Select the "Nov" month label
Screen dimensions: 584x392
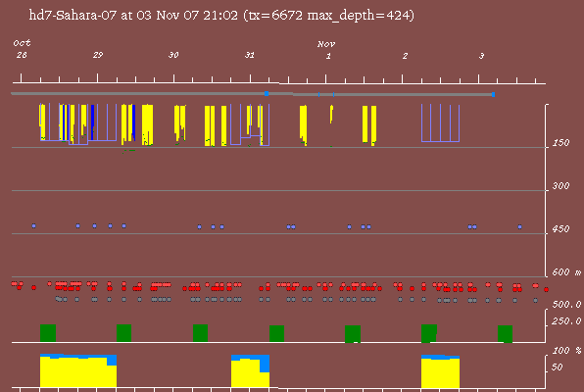point(326,44)
